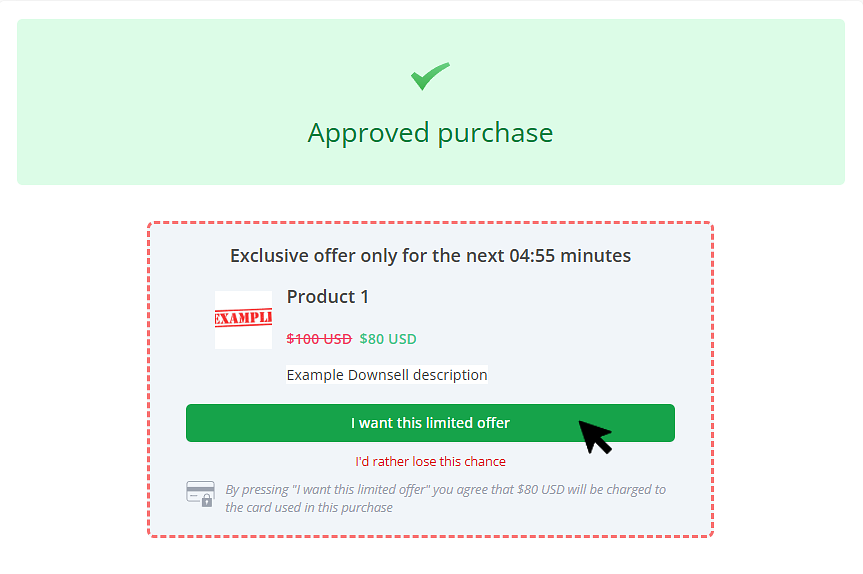Click the crossed-out $100 USD price
This screenshot has height=574, width=863.
319,339
